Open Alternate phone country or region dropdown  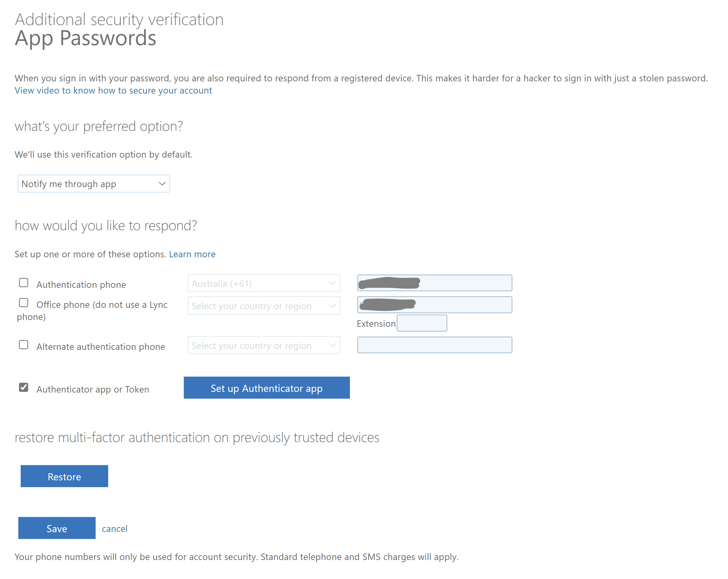click(264, 345)
